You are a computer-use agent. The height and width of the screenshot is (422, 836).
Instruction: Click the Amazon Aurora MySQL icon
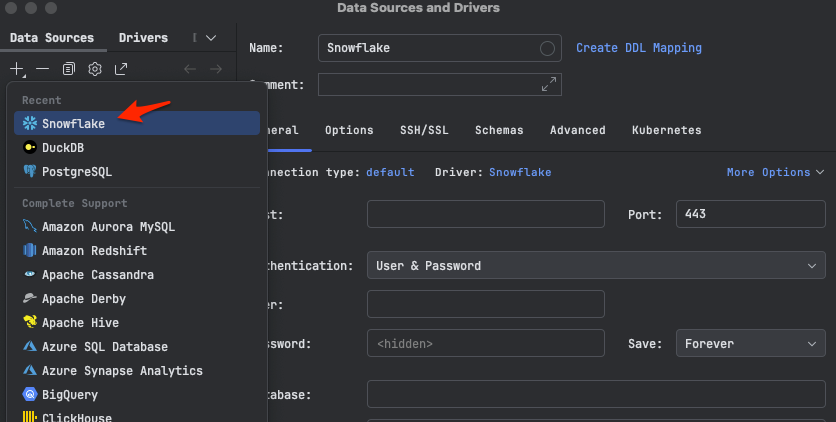point(30,226)
